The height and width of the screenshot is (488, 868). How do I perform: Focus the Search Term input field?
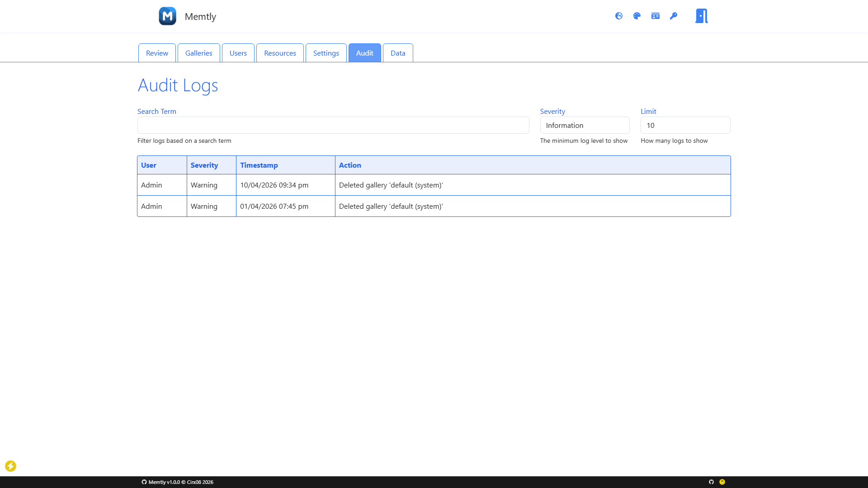[x=333, y=125]
